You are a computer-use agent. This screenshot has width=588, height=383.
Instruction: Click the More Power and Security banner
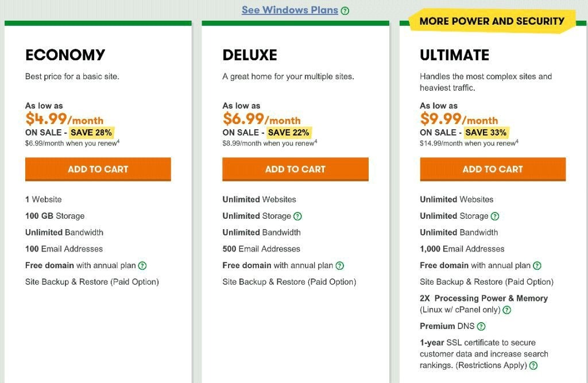point(492,21)
